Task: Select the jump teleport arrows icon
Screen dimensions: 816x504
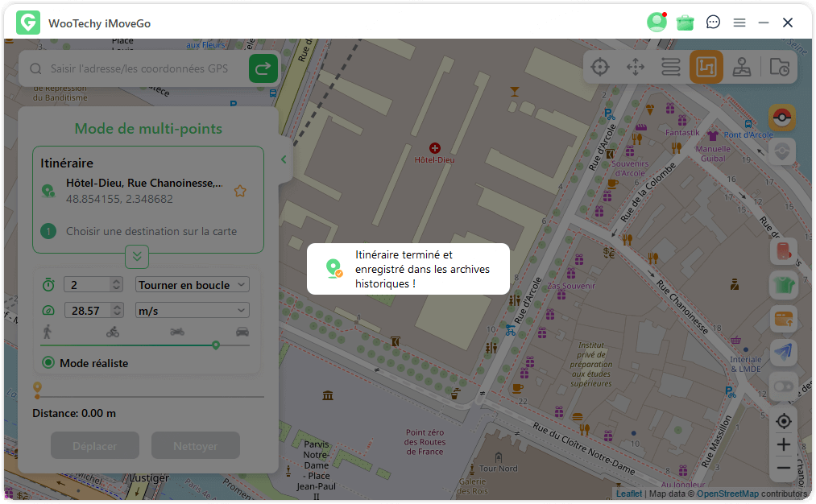Action: (x=636, y=68)
